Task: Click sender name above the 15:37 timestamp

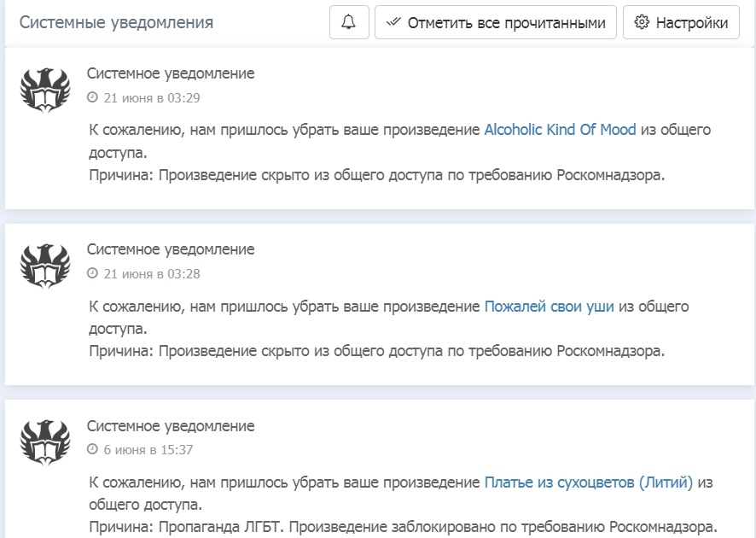Action: point(171,425)
